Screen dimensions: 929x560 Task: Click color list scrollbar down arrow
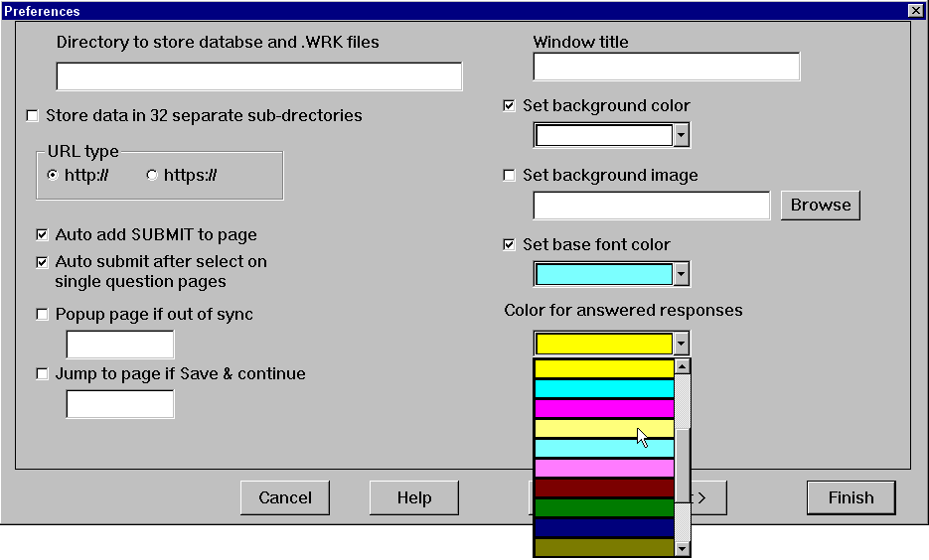point(683,549)
